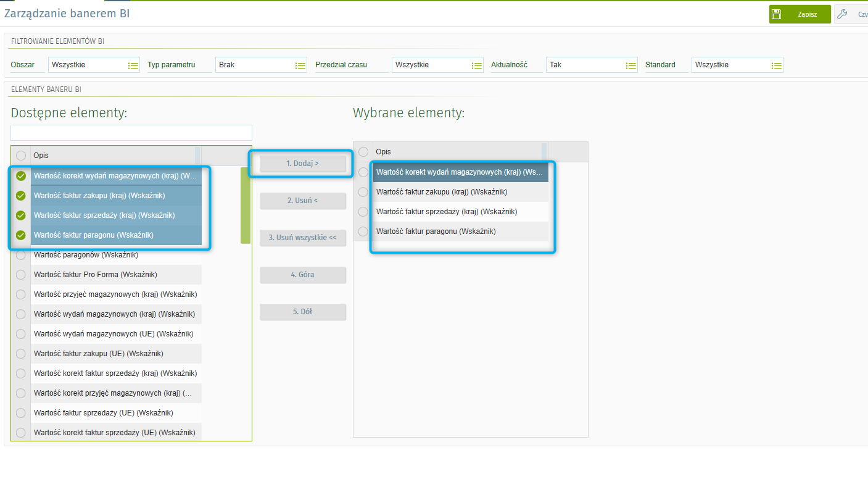The width and height of the screenshot is (868, 492).
Task: Expand the Przedział czasu dropdown
Action: 476,65
